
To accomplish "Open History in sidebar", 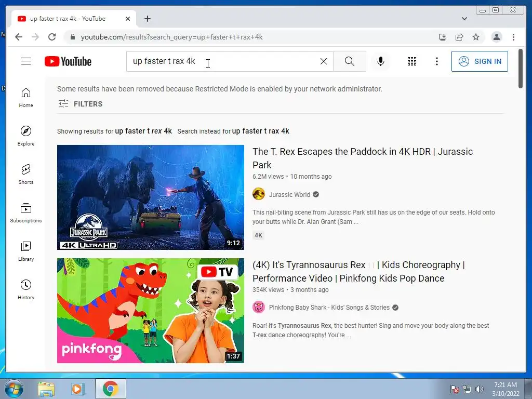I will 26,289.
